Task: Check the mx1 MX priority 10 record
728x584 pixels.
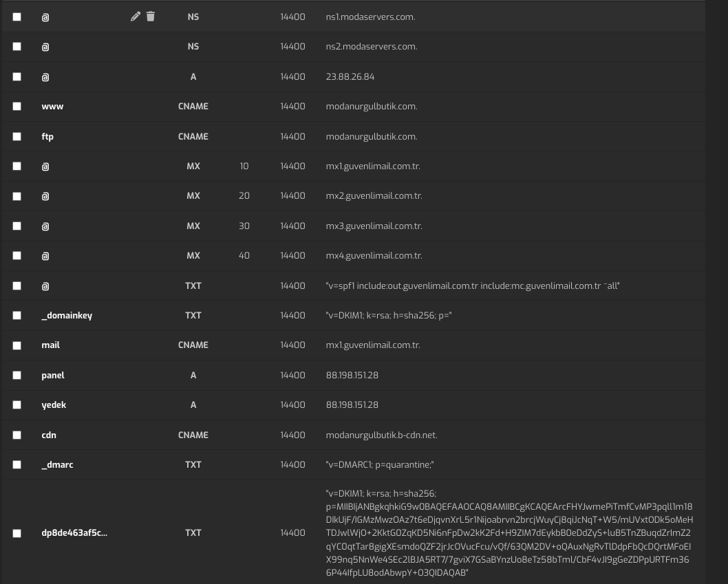Action: click(17, 166)
